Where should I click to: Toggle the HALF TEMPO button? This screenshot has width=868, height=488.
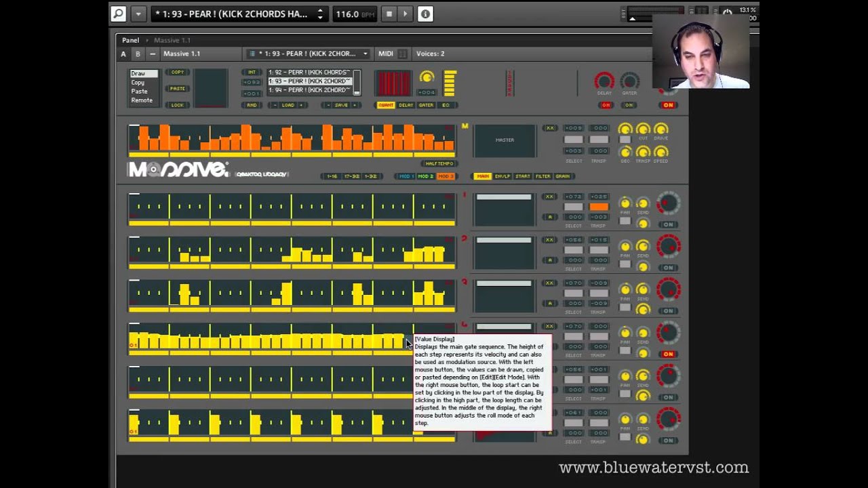tap(439, 163)
